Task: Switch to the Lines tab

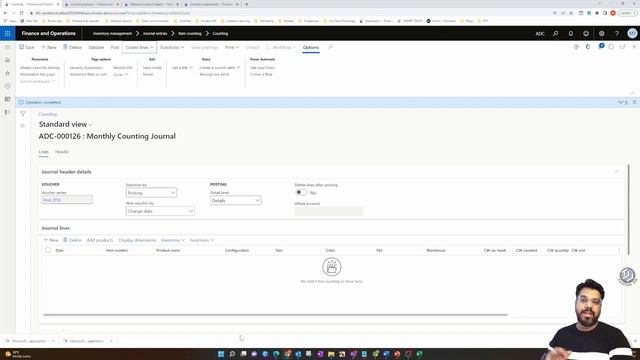Action: 43,152
